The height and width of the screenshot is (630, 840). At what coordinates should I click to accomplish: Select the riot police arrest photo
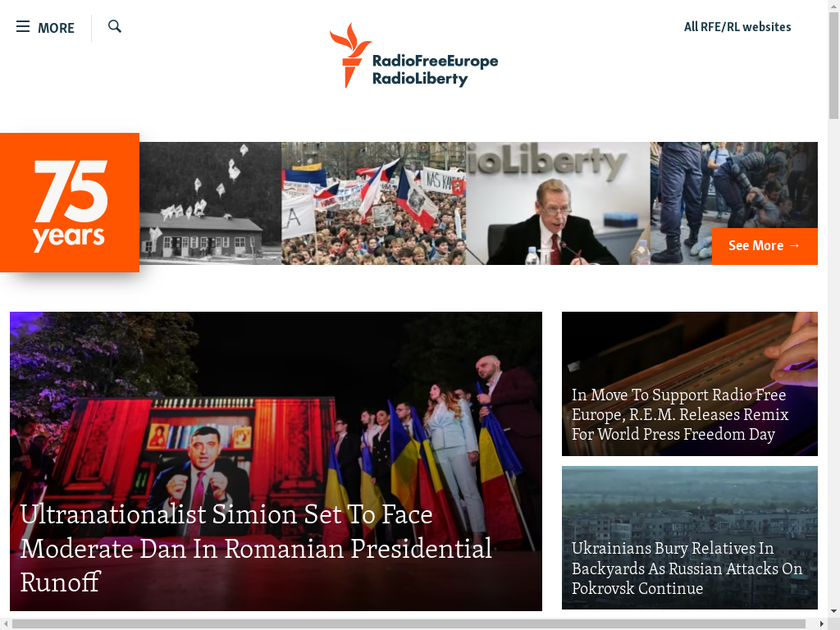pos(734,185)
